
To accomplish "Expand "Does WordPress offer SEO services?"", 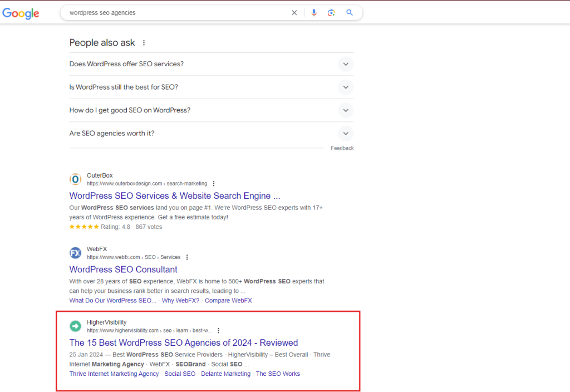I will click(x=346, y=64).
